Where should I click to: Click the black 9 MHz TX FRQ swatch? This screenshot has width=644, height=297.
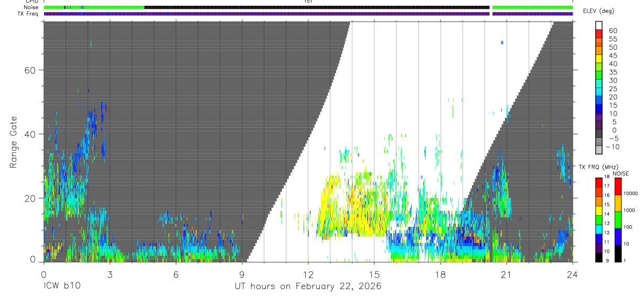(x=598, y=257)
